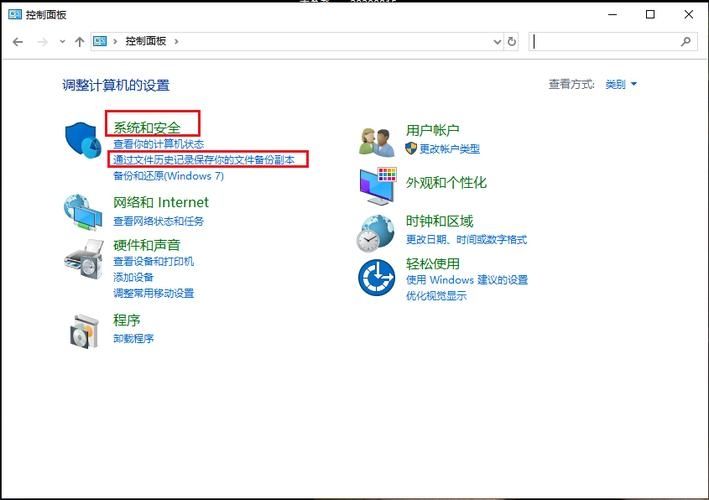Image resolution: width=709 pixels, height=500 pixels.
Task: Click 优化视觉显示 link
Action: point(436,296)
